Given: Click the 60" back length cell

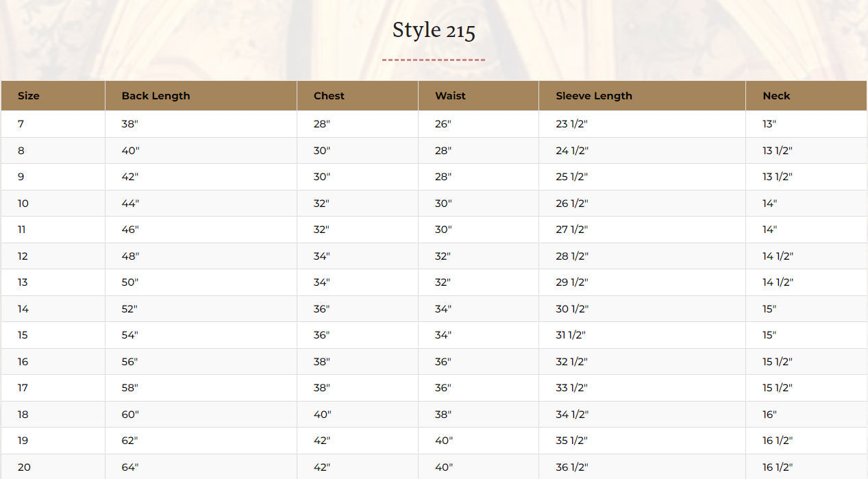Looking at the screenshot, I should [130, 415].
